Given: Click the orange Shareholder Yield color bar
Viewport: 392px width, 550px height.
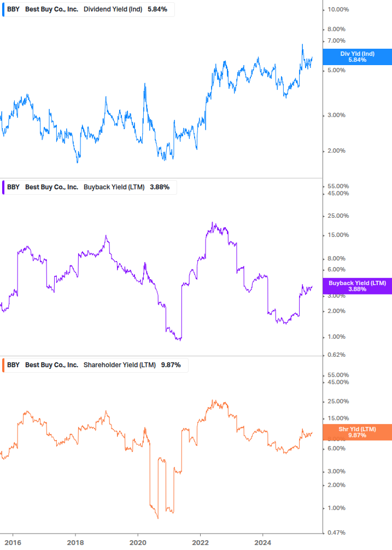Looking at the screenshot, I should (x=3, y=365).
